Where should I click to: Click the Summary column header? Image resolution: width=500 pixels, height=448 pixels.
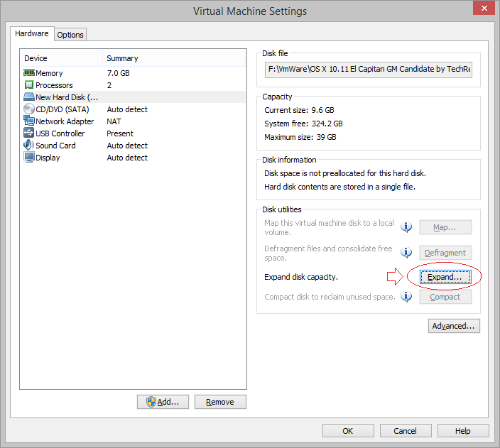pyautogui.click(x=174, y=58)
